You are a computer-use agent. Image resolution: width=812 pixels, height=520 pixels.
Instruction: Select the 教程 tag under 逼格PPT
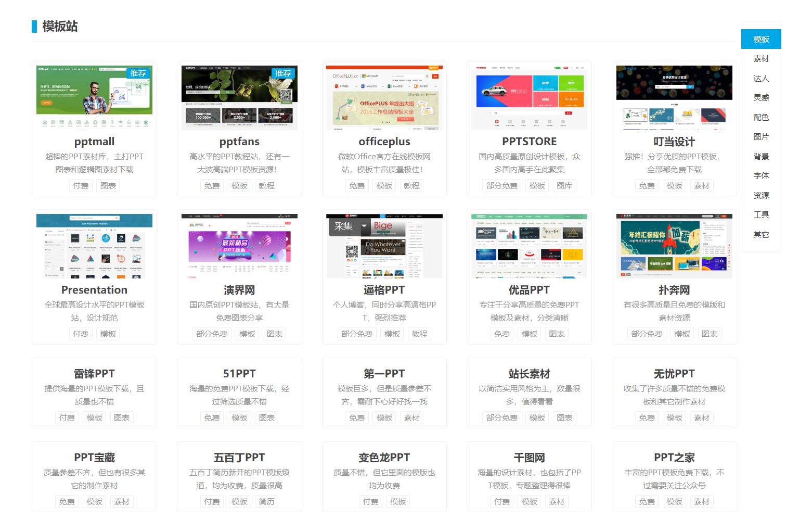click(419, 334)
